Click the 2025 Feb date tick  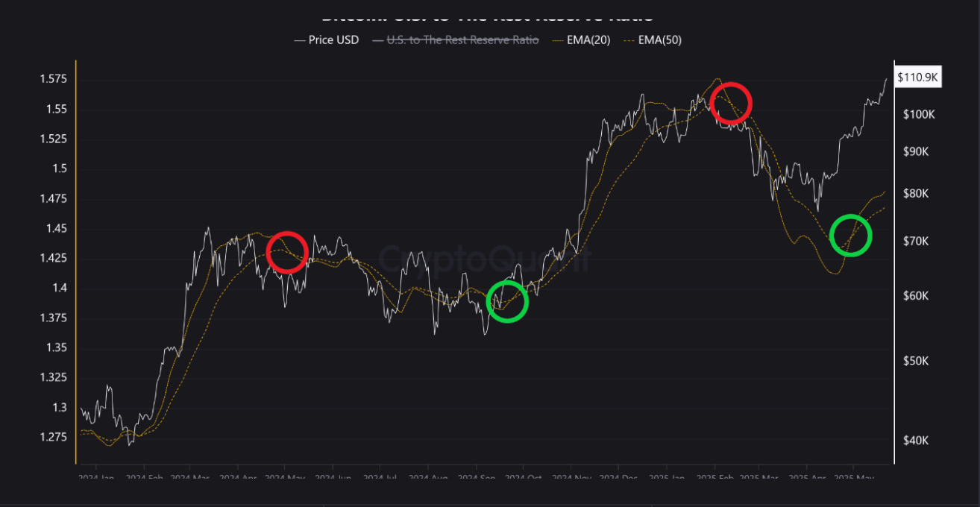coord(714,478)
